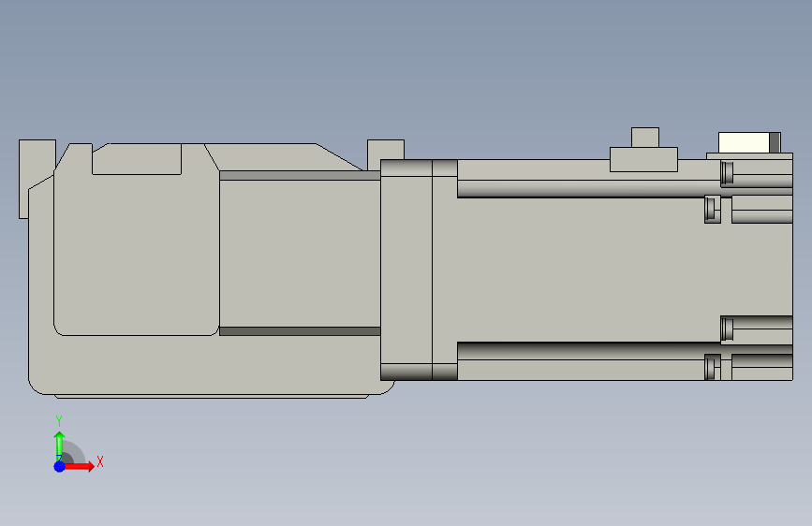Select the white connector block at top right
The image size is (812, 526).
tap(744, 142)
